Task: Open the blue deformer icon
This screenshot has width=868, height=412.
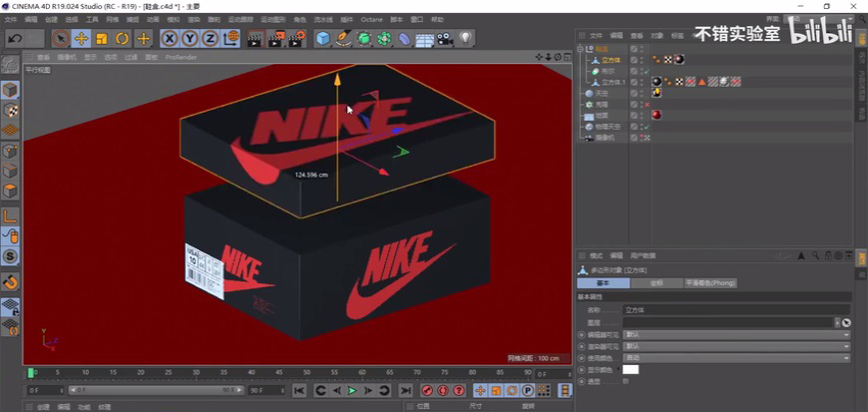Action: click(x=405, y=39)
